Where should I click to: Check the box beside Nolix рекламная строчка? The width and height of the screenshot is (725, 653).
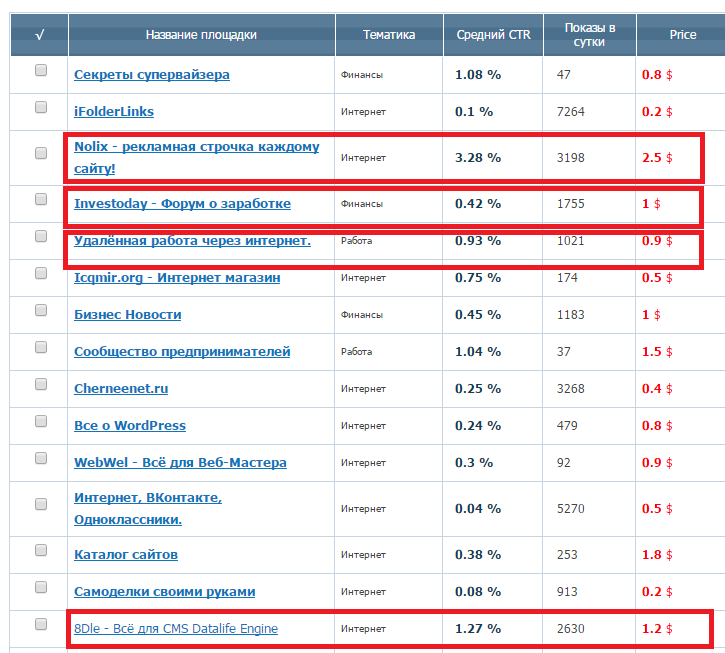41,153
